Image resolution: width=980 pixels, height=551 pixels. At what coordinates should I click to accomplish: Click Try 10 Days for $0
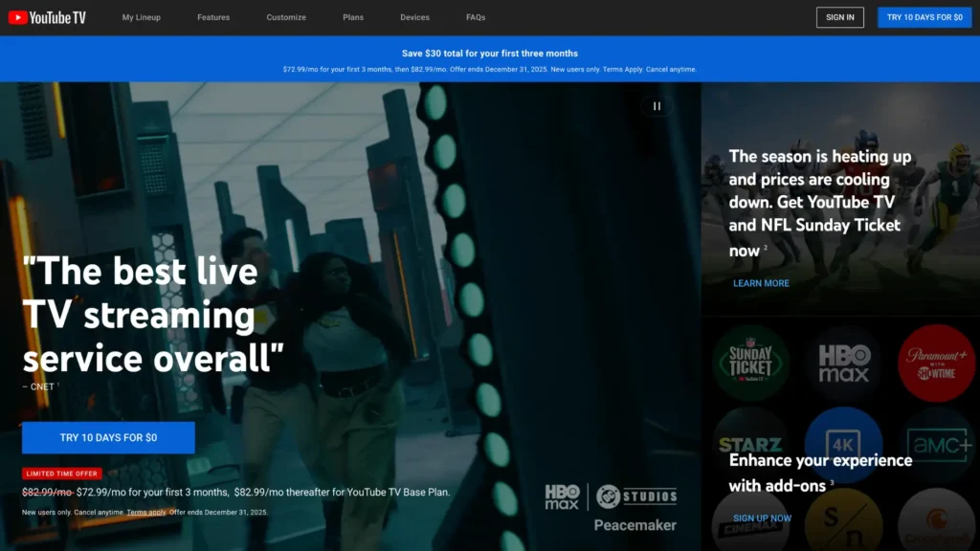click(107, 437)
